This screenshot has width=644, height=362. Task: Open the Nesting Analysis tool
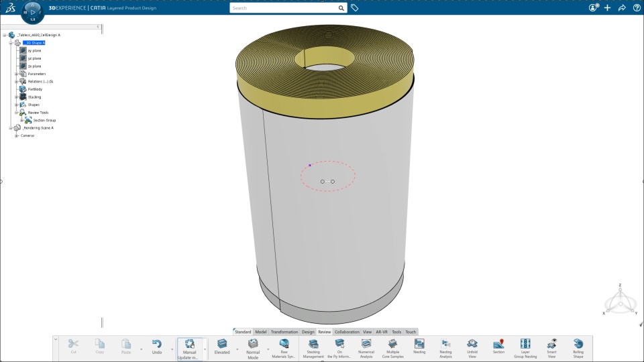[445, 349]
